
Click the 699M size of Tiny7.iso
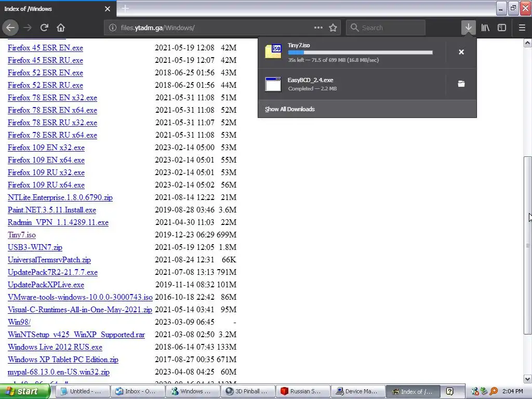[227, 235]
